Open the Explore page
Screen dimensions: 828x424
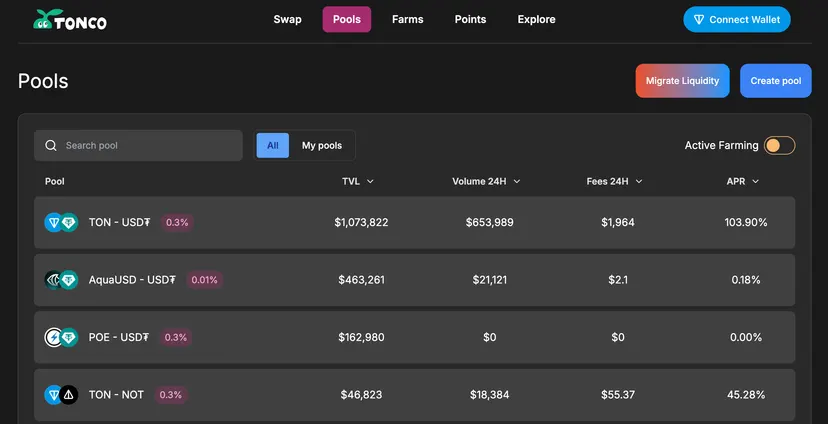[537, 20]
